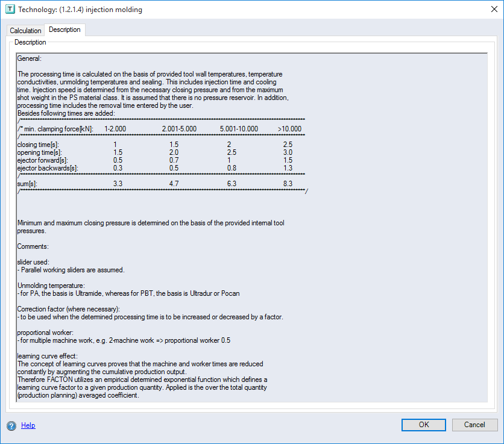This screenshot has height=444, width=504.
Task: Select the General heading text
Action: point(30,58)
